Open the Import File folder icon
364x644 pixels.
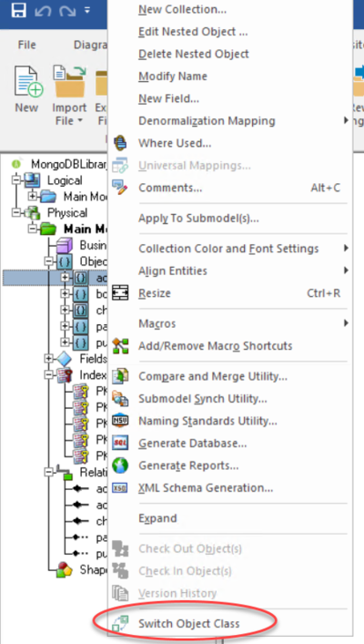pos(70,81)
